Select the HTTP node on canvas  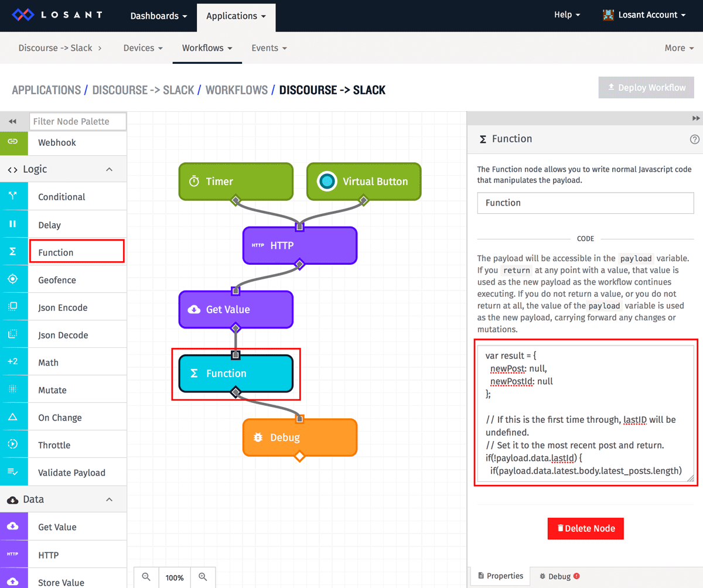click(300, 245)
